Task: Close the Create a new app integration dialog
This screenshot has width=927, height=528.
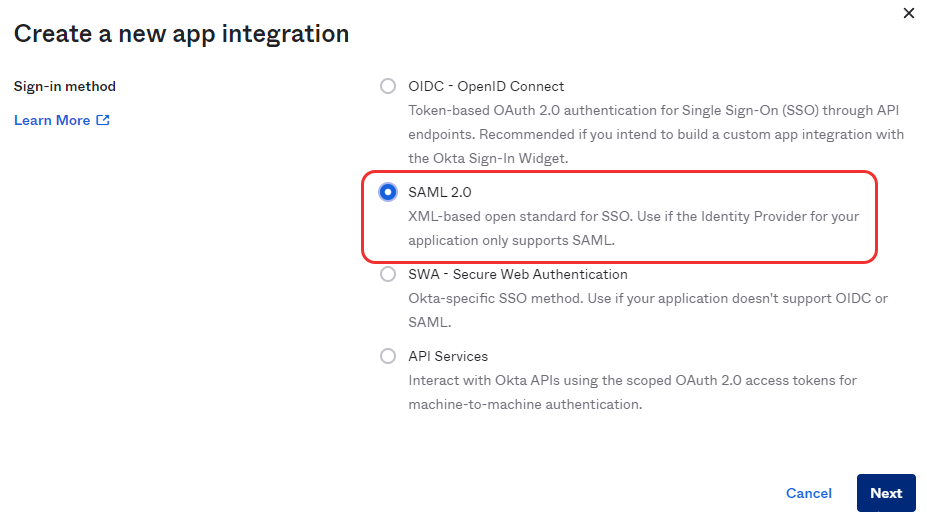Action: point(909,13)
